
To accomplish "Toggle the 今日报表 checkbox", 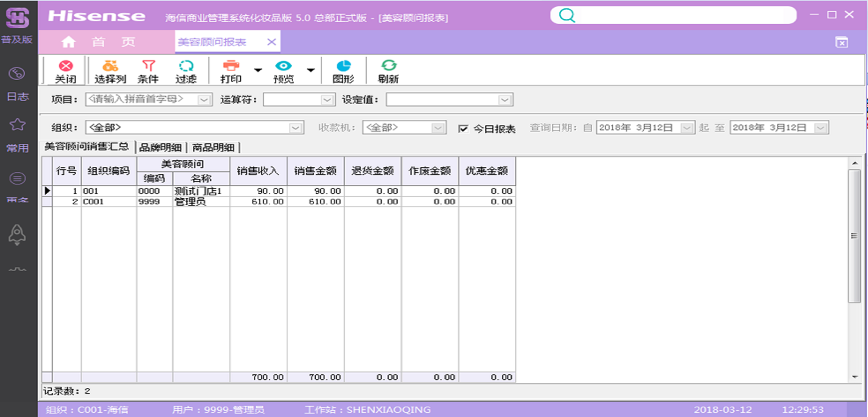I will pyautogui.click(x=463, y=129).
